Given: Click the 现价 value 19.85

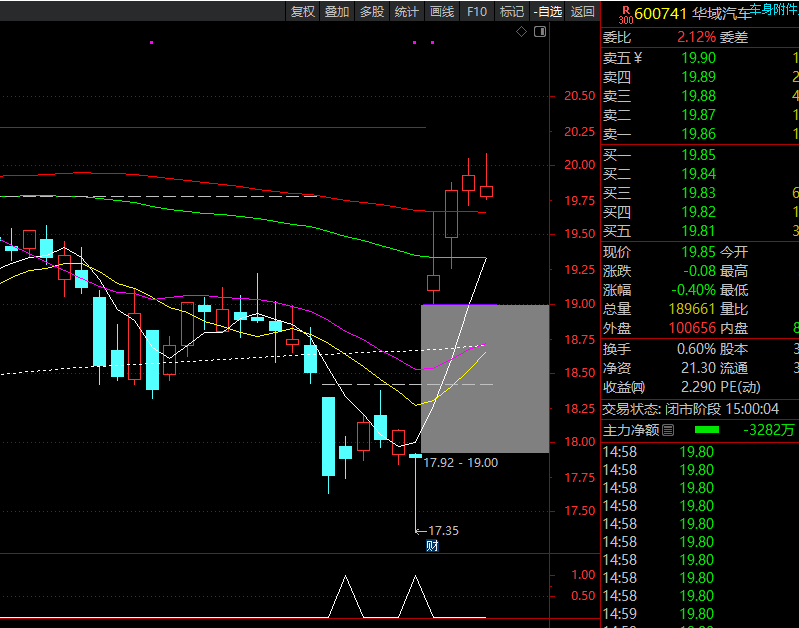Looking at the screenshot, I should [x=699, y=252].
